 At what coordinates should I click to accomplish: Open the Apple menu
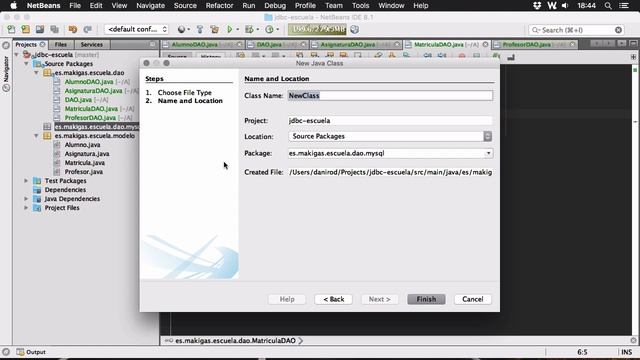13,6
